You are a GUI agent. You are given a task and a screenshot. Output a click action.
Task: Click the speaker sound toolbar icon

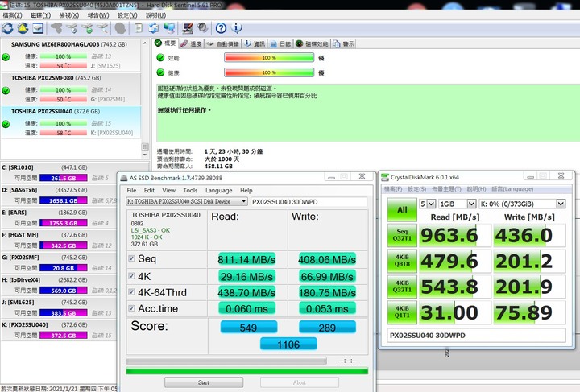[203, 28]
